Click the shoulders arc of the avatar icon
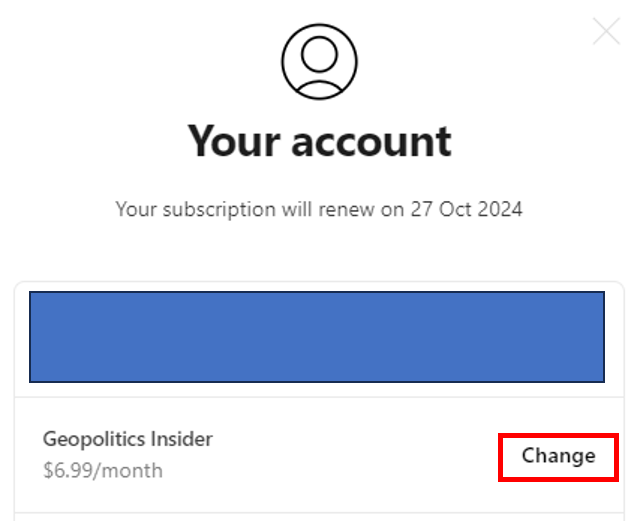639x530 pixels. point(319,87)
